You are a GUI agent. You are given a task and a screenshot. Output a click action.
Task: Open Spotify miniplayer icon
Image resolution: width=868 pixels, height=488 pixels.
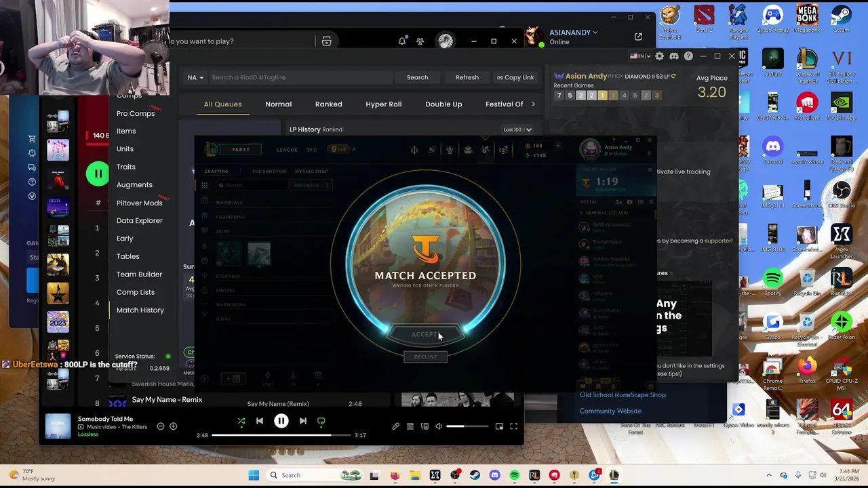[x=499, y=426]
